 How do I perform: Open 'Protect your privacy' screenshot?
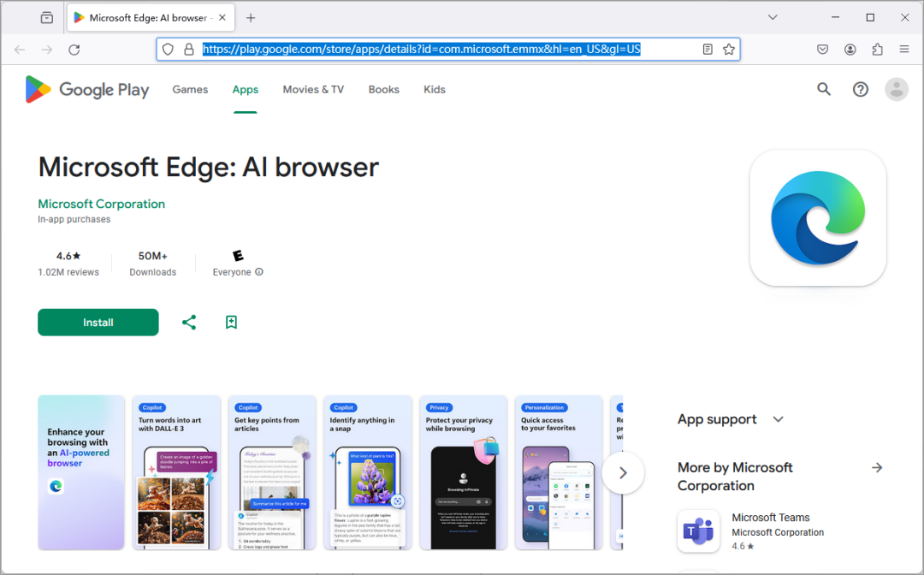tap(463, 472)
